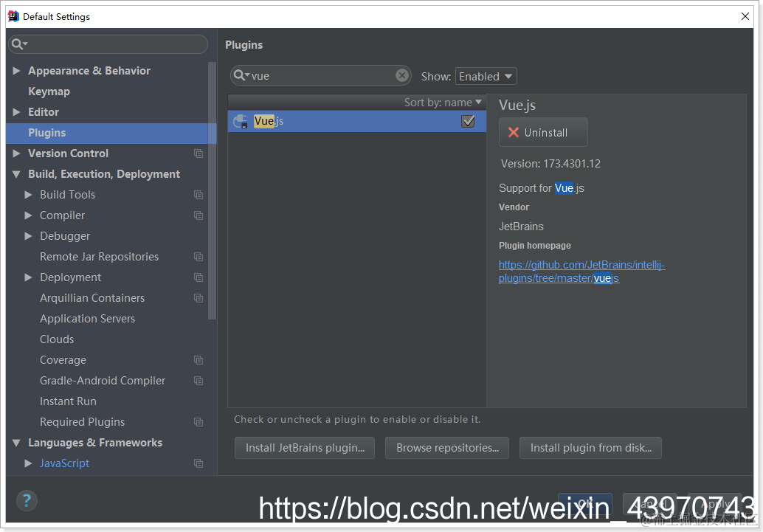Expand the Editor section
This screenshot has height=532, width=763.
click(16, 112)
